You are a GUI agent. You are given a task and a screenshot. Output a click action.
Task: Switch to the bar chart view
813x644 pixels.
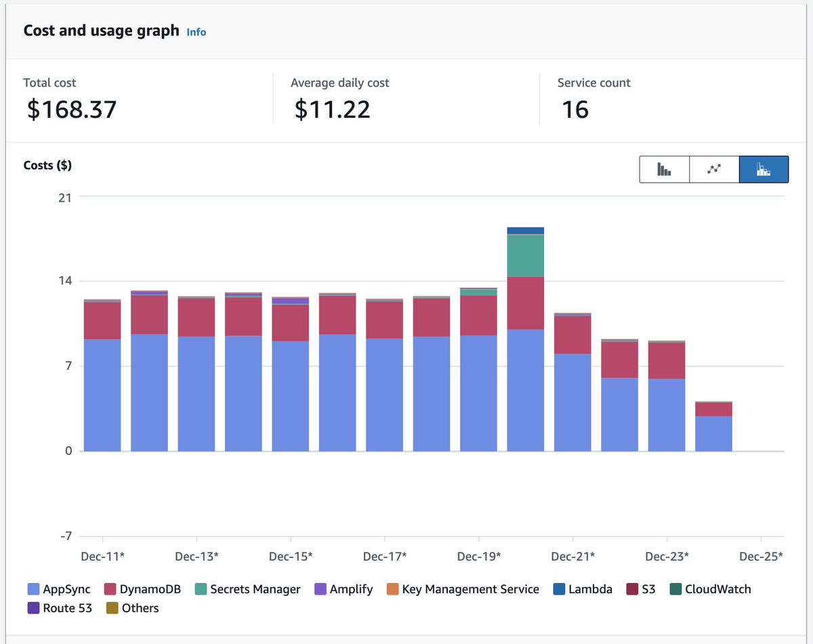tap(665, 169)
